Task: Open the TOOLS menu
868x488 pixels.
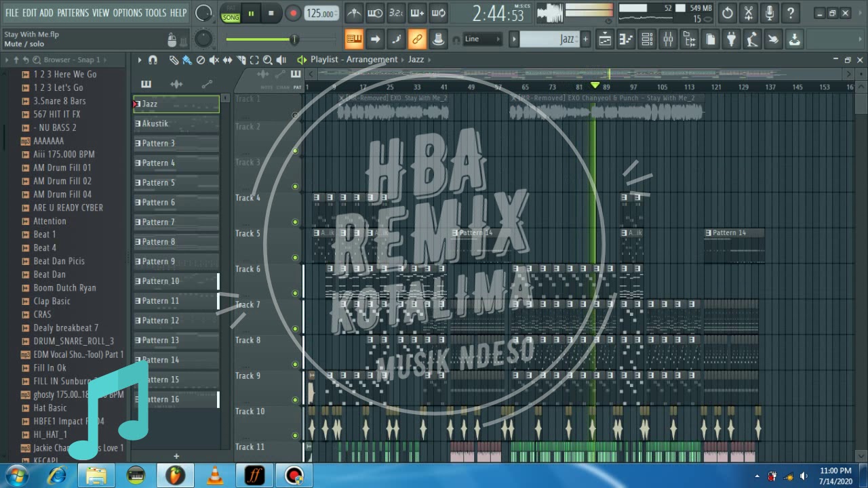Action: pyautogui.click(x=156, y=13)
